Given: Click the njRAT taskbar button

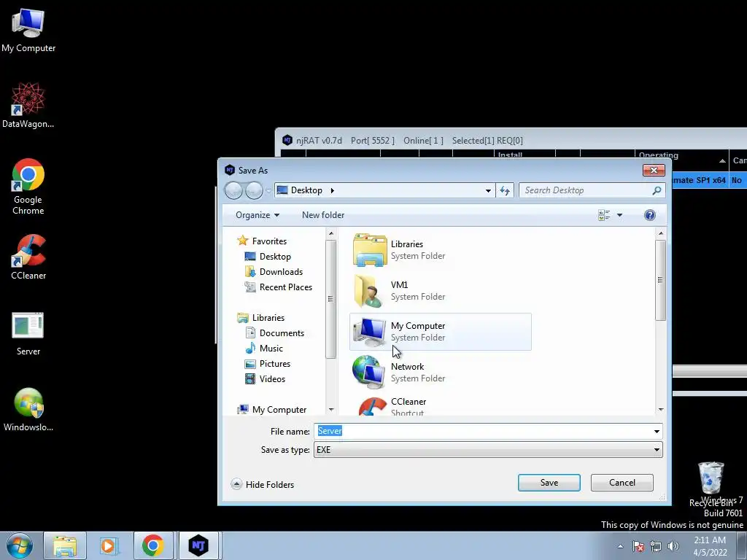Looking at the screenshot, I should point(198,545).
